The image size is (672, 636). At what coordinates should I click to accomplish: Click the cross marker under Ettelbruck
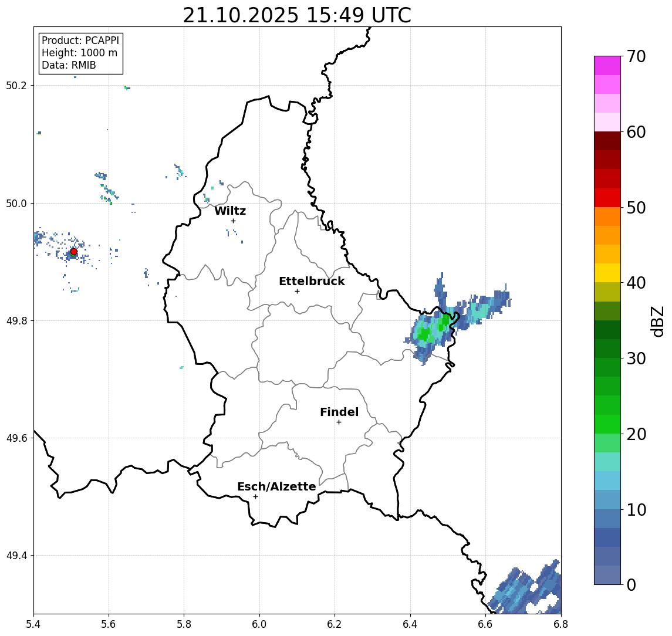coord(297,292)
